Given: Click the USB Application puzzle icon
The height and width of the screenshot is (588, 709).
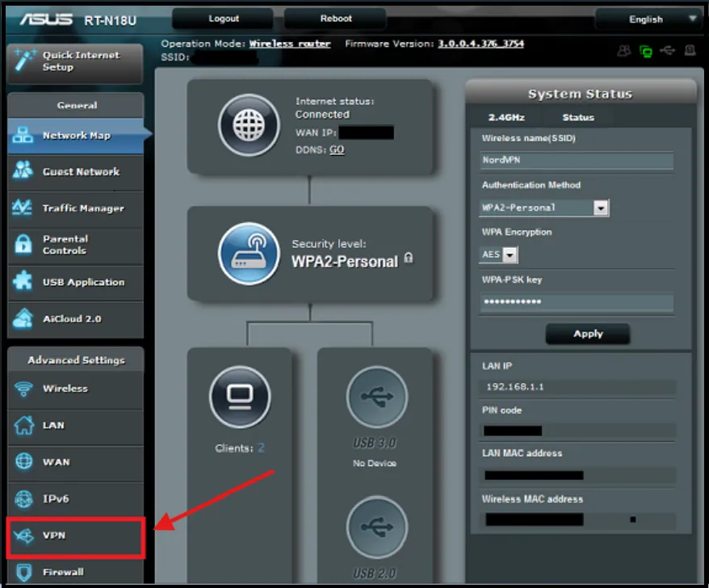Looking at the screenshot, I should pyautogui.click(x=23, y=281).
